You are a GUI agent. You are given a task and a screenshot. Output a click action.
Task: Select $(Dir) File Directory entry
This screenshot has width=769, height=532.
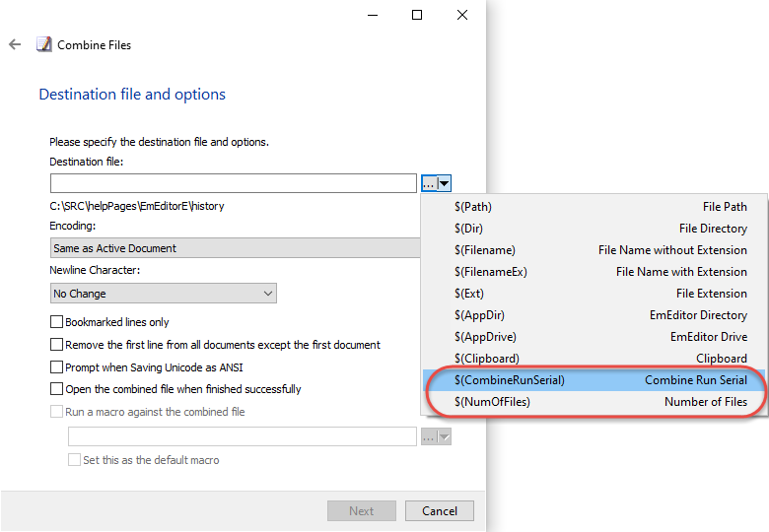click(x=594, y=229)
